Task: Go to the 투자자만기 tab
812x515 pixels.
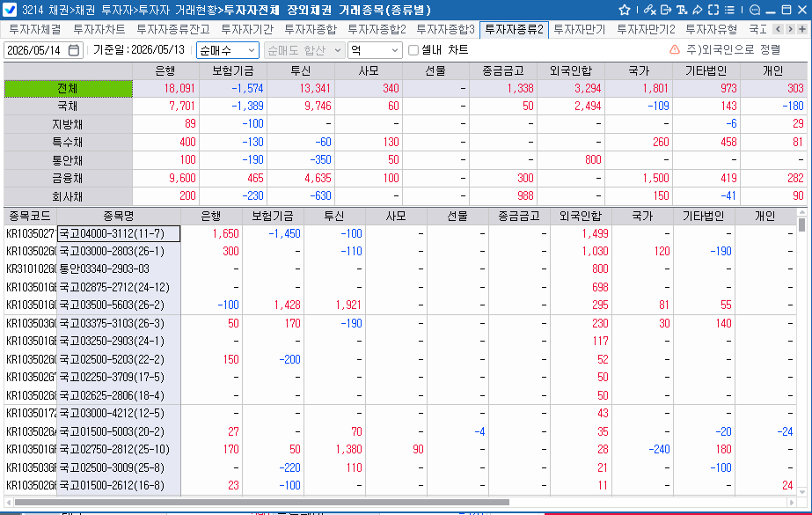Action: click(x=580, y=30)
